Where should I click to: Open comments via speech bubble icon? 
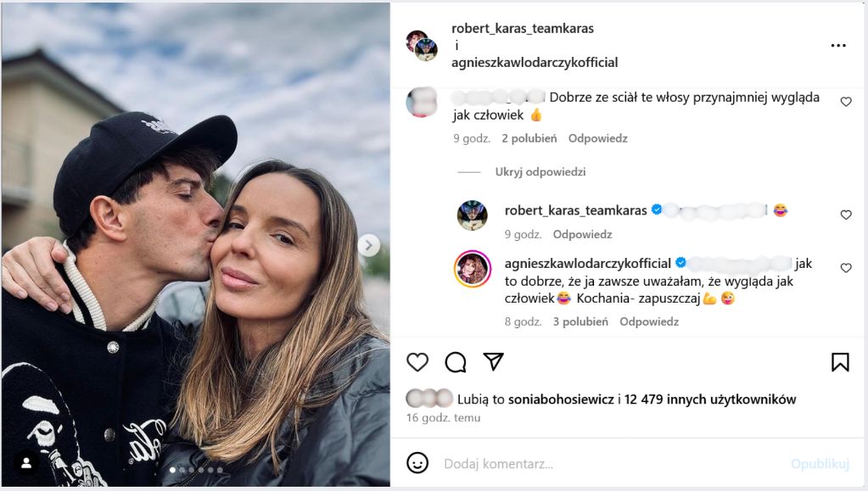click(x=456, y=362)
